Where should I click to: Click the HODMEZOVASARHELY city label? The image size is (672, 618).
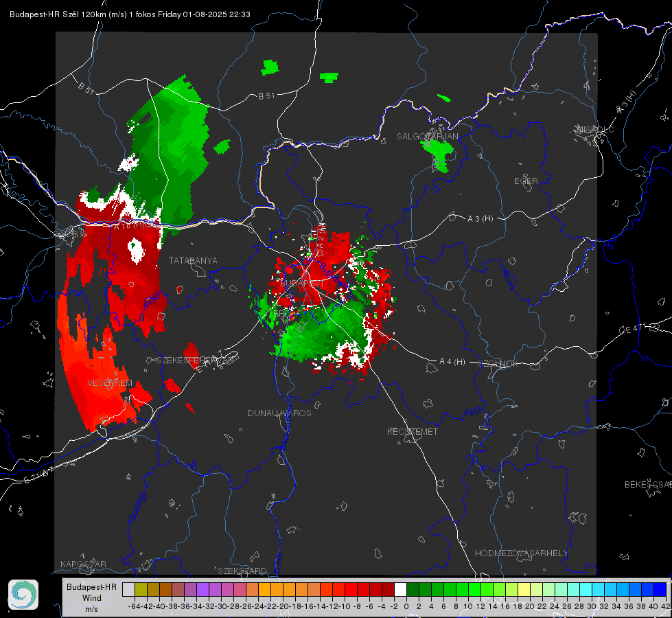(521, 553)
